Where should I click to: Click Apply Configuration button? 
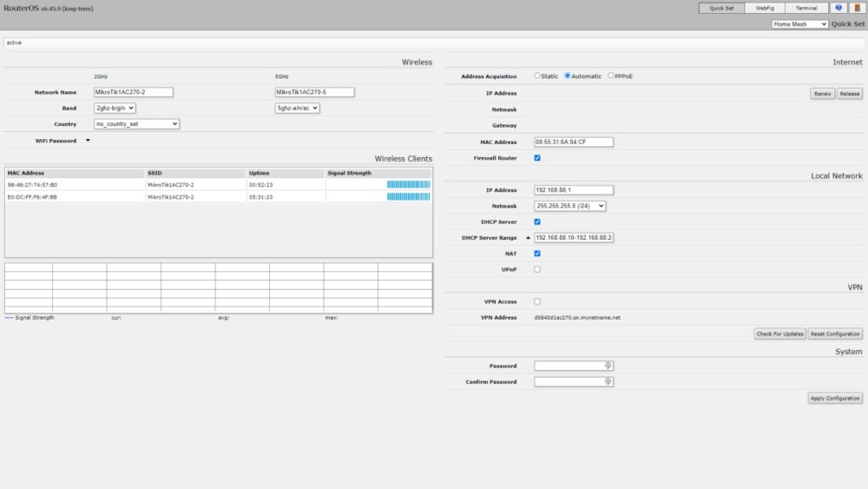click(x=835, y=398)
